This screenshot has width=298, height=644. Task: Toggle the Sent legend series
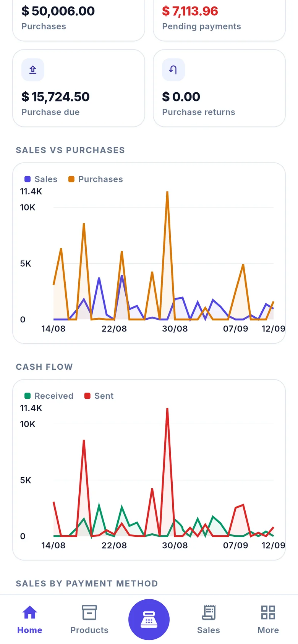[x=99, y=396]
